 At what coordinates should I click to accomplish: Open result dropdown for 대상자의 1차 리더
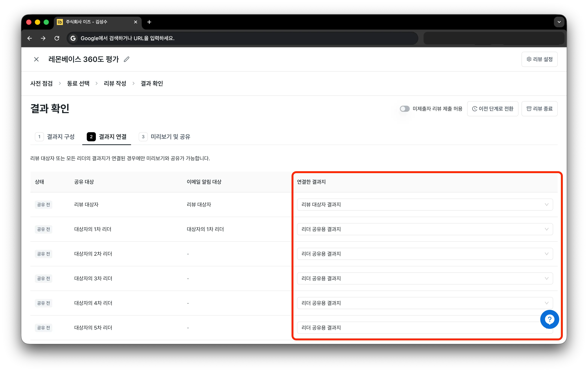point(425,229)
